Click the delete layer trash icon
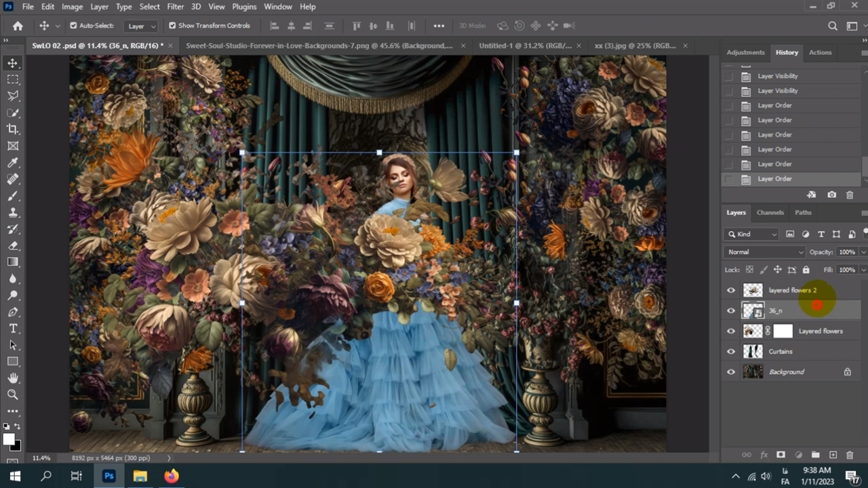This screenshot has height=488, width=868. coord(850,455)
